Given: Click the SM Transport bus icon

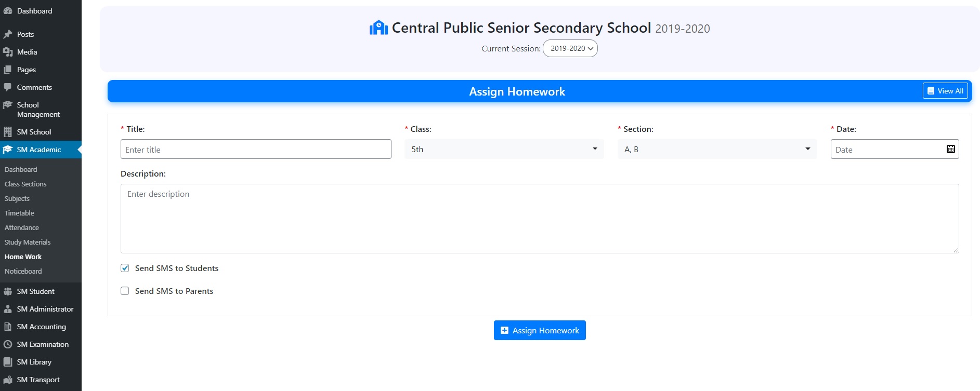Looking at the screenshot, I should [8, 380].
